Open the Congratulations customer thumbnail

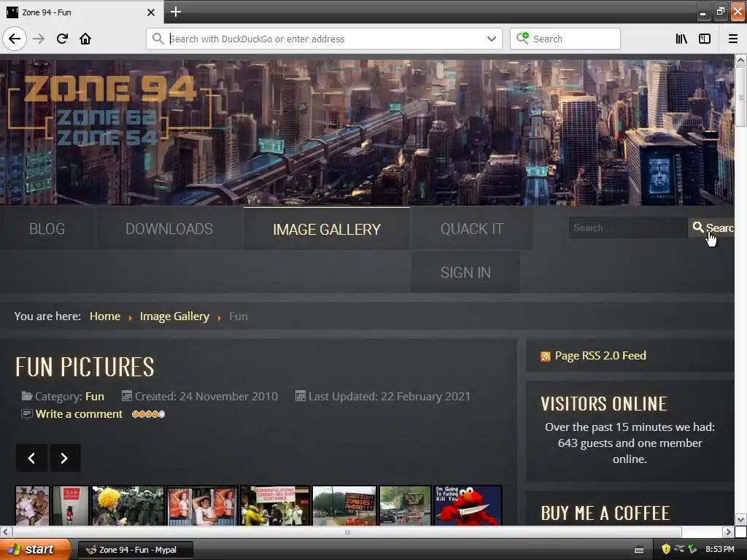point(275,506)
